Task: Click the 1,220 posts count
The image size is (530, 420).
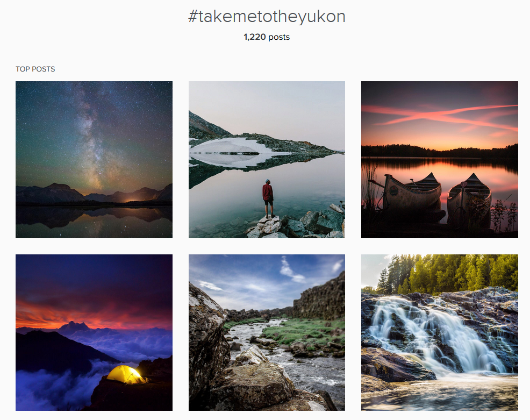Action: 267,37
